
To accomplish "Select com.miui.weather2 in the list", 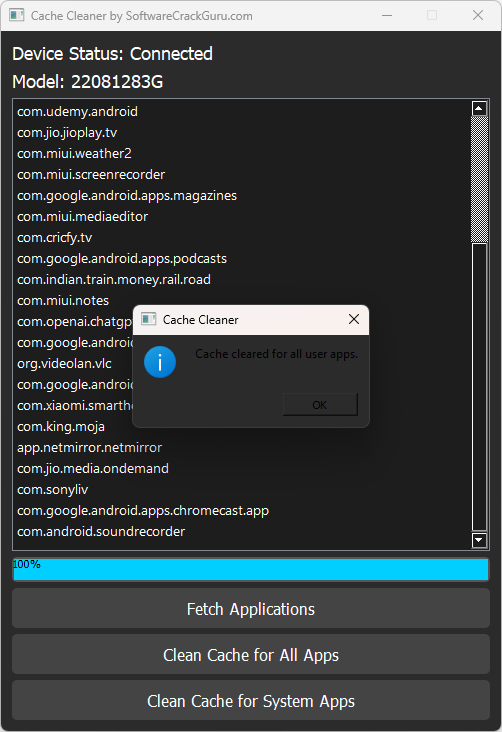I will point(74,154).
